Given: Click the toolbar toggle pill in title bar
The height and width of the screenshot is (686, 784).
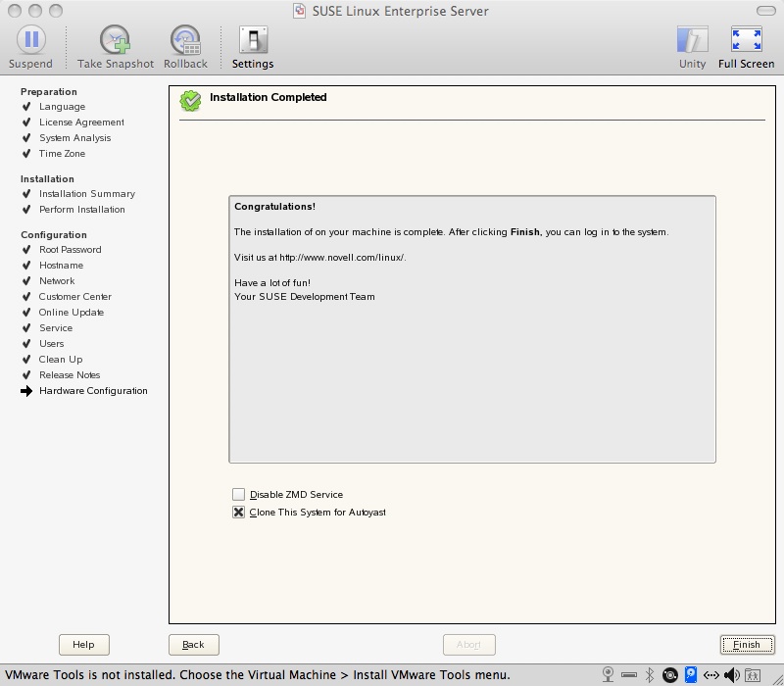Looking at the screenshot, I should 766,11.
